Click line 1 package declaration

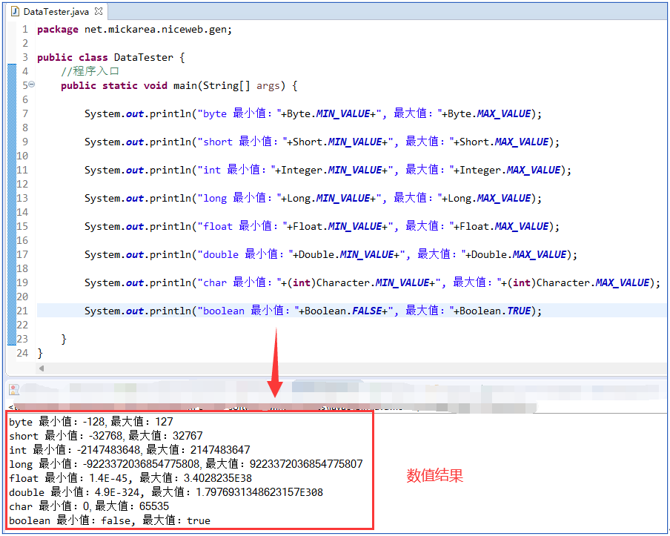click(x=135, y=29)
